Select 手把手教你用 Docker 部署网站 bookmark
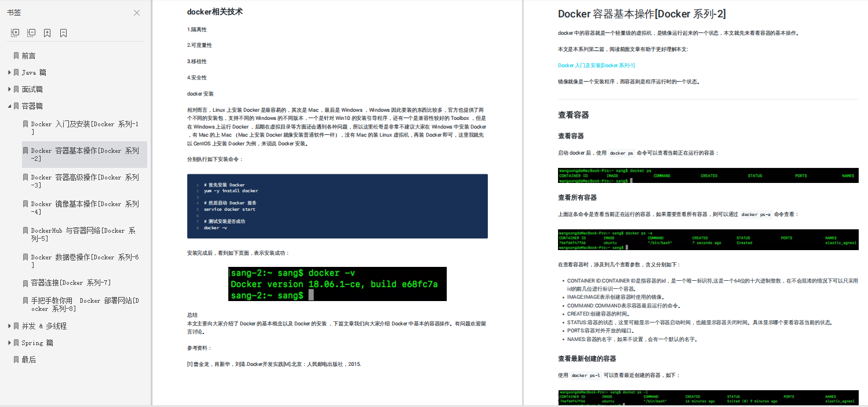868x407 pixels. click(x=85, y=305)
